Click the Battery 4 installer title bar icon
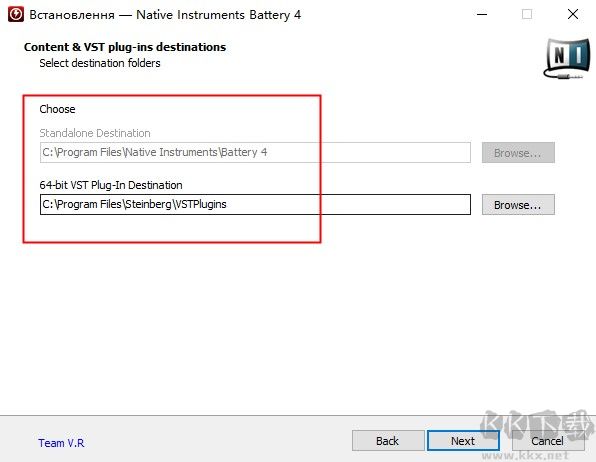This screenshot has height=462, width=596. point(16,15)
